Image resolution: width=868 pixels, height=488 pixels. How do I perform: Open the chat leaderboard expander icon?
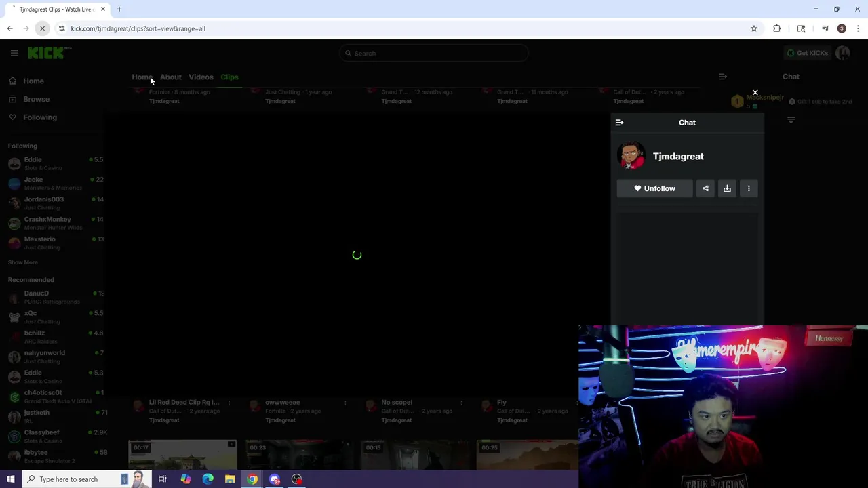pos(791,120)
